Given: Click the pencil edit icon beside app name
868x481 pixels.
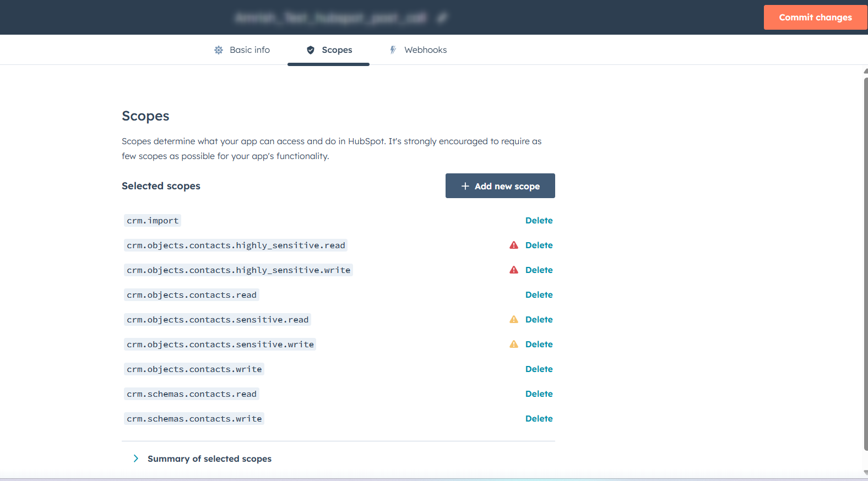Looking at the screenshot, I should click(442, 18).
